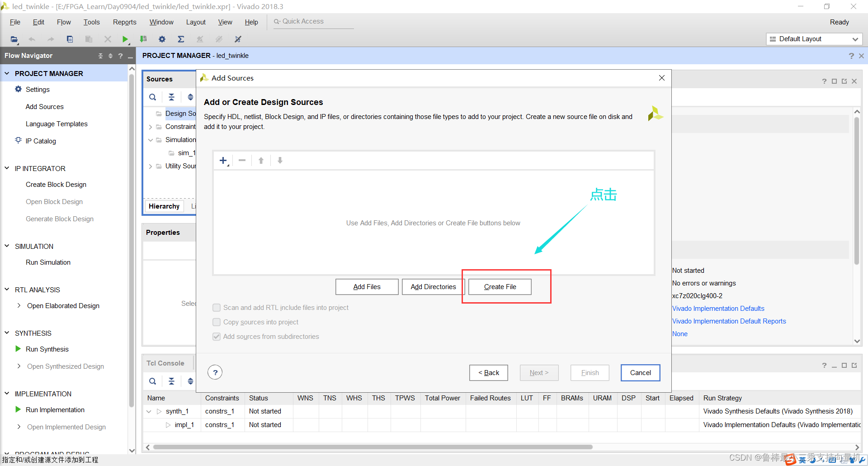Click the plus icon in Add Sources dialog

(x=223, y=161)
